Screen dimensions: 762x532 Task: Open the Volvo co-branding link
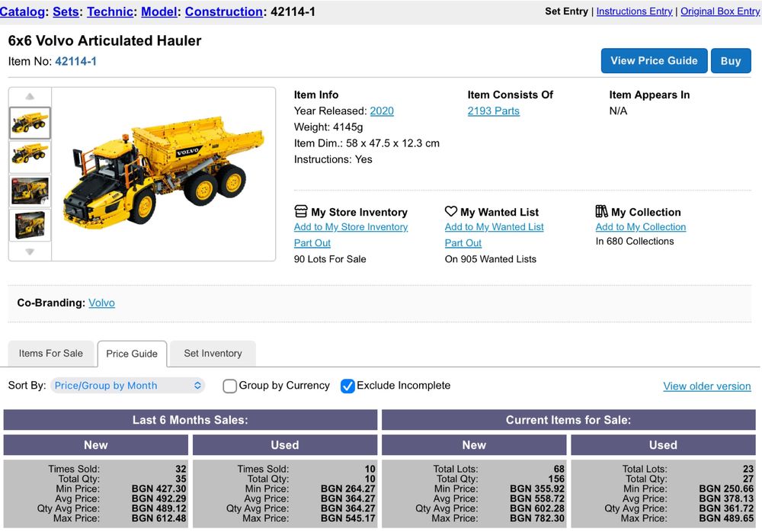[x=101, y=303]
